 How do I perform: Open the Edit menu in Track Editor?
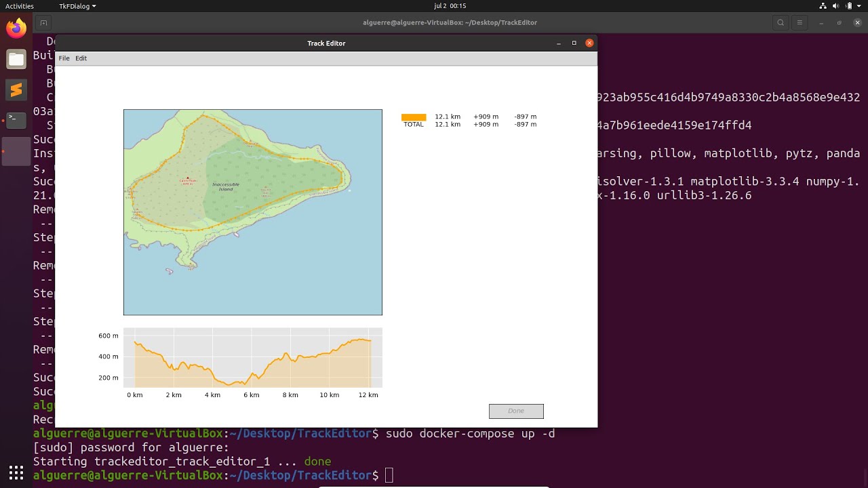point(81,58)
